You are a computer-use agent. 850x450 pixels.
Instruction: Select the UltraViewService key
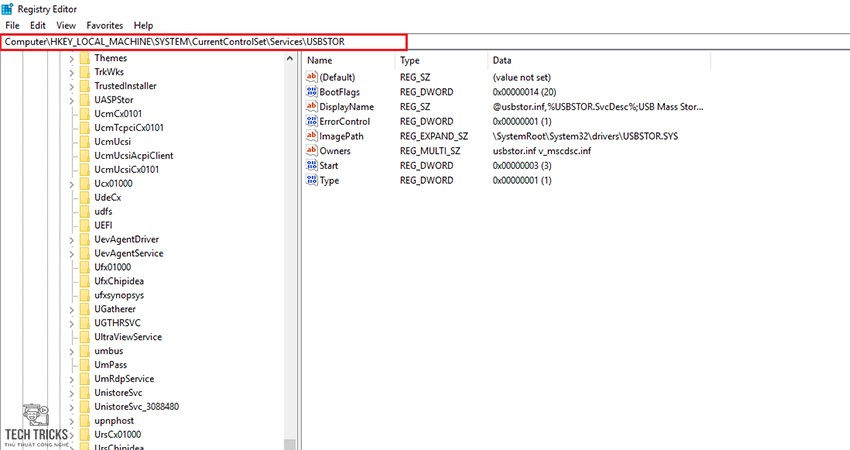[128, 337]
